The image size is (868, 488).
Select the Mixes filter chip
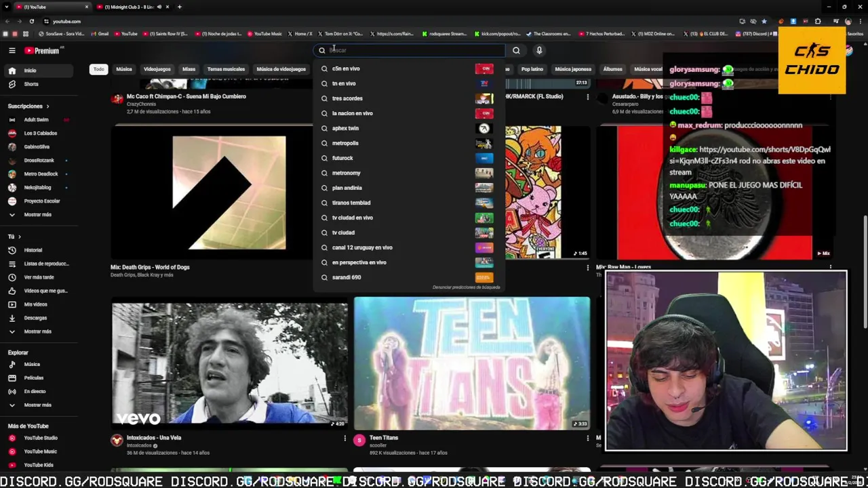click(x=189, y=69)
